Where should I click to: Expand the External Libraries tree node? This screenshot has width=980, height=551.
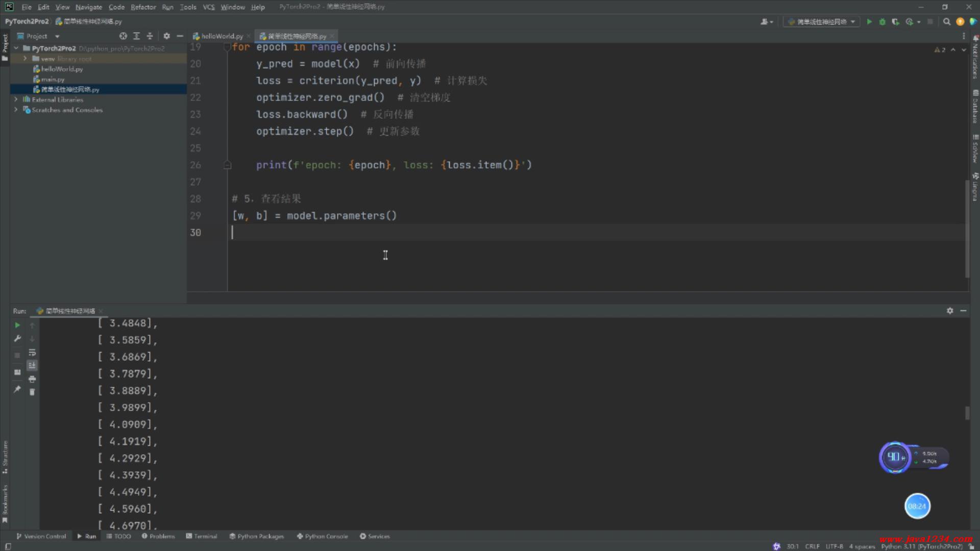[16, 99]
